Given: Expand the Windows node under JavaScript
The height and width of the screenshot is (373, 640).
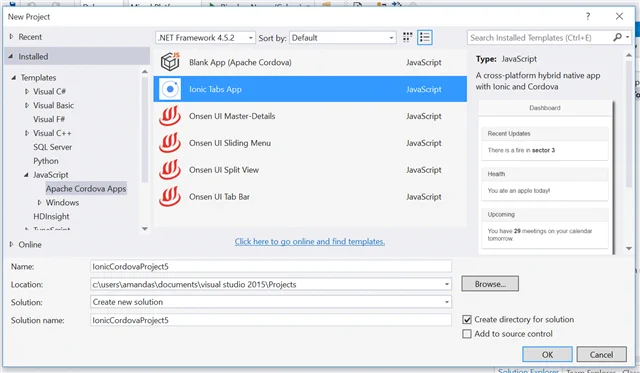Looking at the screenshot, I should pos(40,202).
